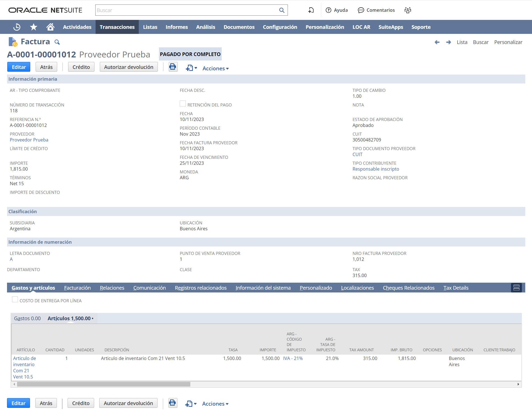Click the magnifier icon next to Factura
532x416 pixels.
(57, 42)
